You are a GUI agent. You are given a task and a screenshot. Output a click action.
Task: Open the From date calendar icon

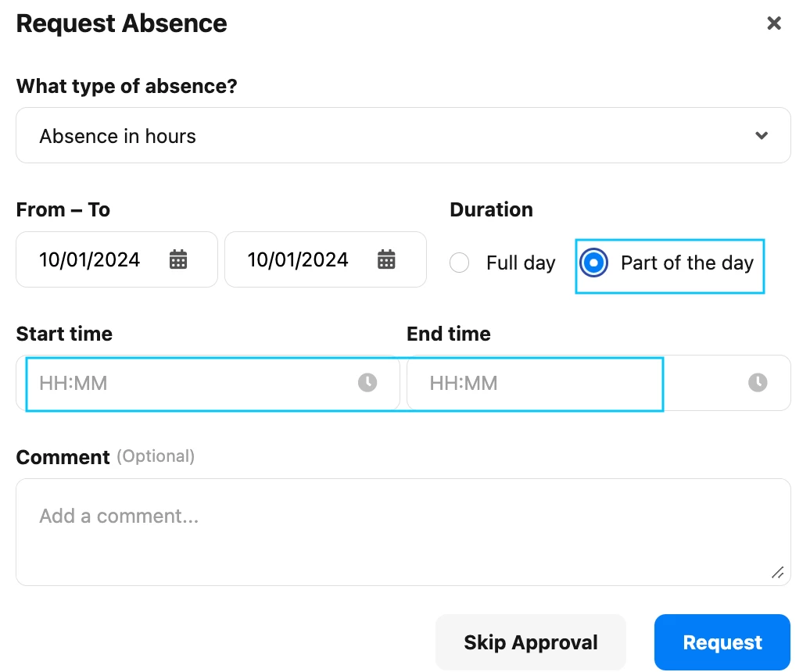point(178,259)
